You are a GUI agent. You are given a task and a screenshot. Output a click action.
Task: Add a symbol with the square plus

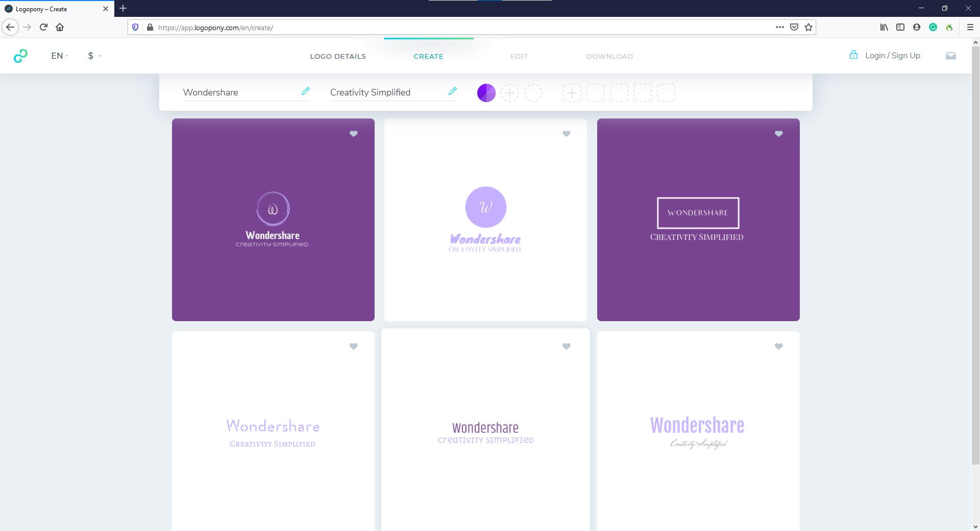[572, 93]
